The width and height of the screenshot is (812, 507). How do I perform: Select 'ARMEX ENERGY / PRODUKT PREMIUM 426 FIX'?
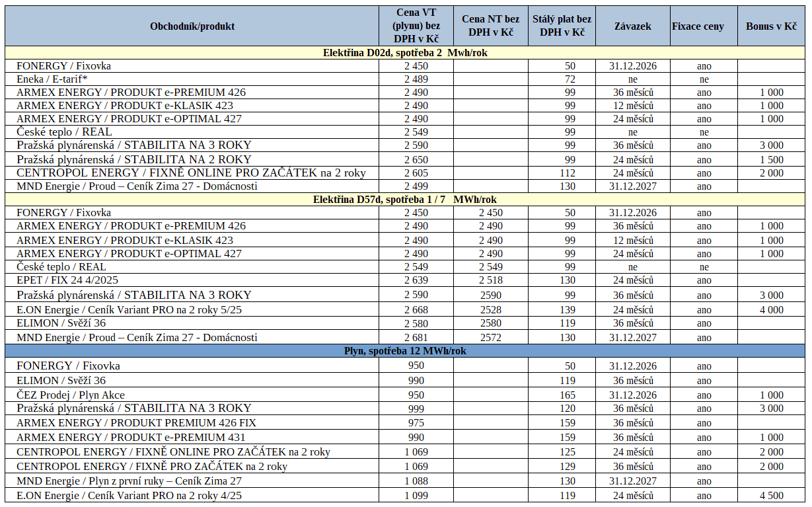click(x=136, y=422)
